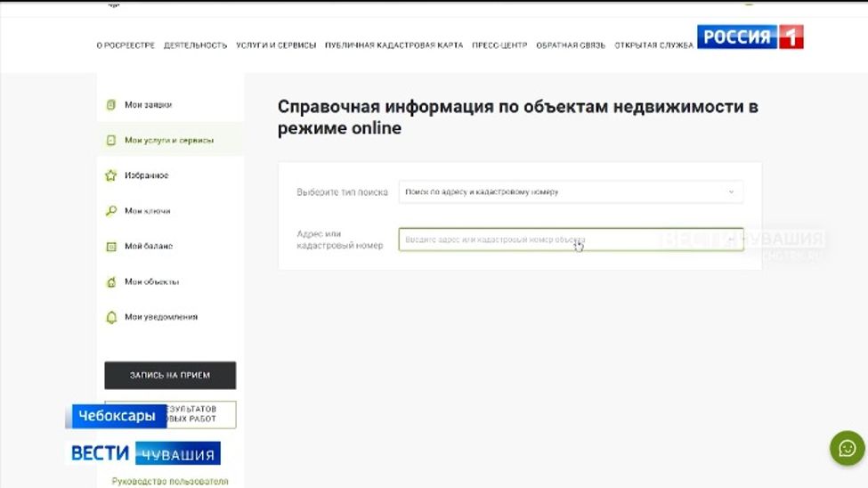Image resolution: width=868 pixels, height=488 pixels.
Task: Open Мой баланс in the sidebar
Action: [x=170, y=247]
